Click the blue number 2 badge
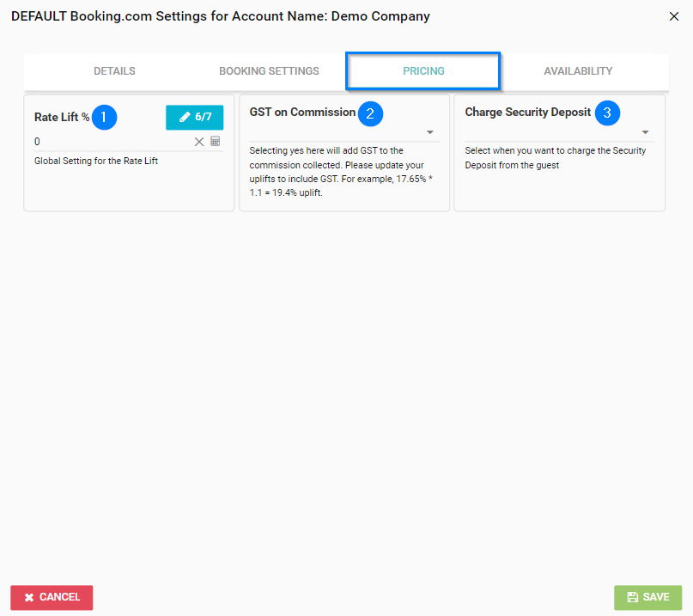The image size is (693, 616). [370, 113]
